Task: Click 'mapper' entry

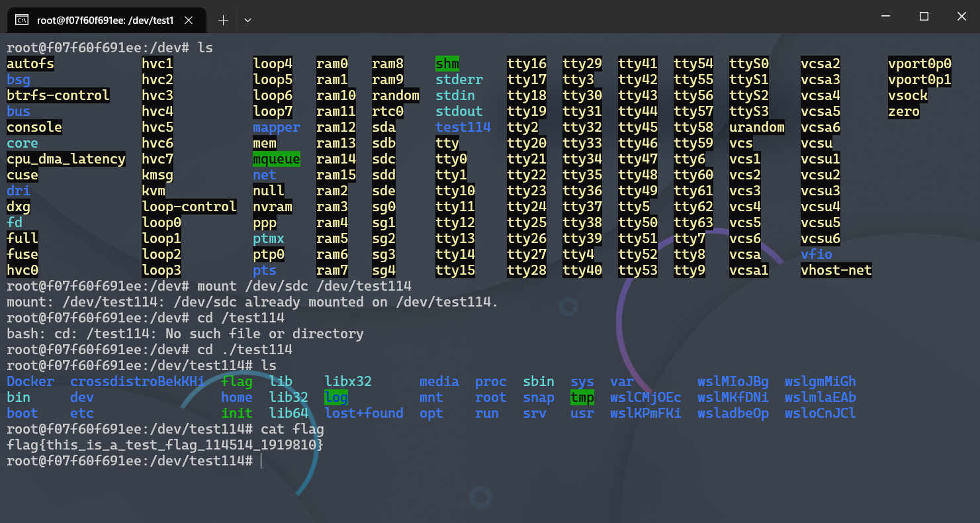Action: [277, 127]
